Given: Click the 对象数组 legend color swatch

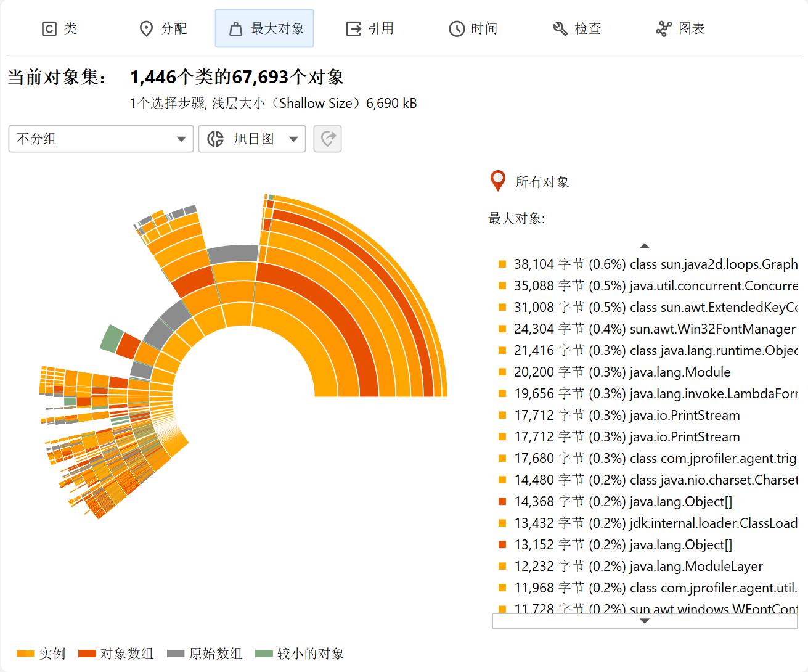Looking at the screenshot, I should point(87,654).
